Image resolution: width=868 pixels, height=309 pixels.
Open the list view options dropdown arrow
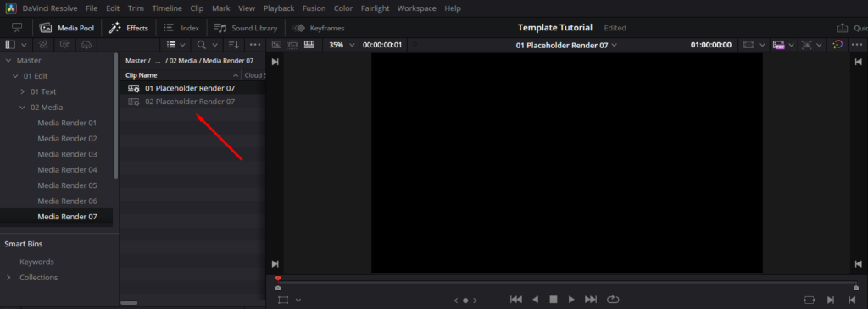183,45
